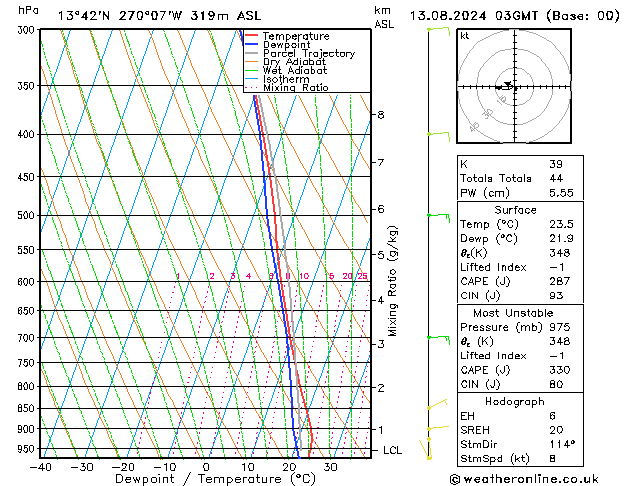Screen dimensions: 629x486
Task: Click the 5 km altitude axis label
Action: (380, 255)
